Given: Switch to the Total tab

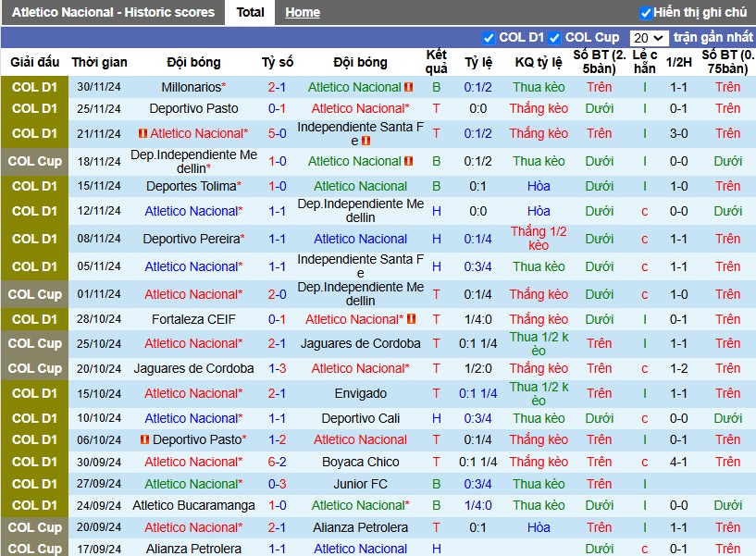Looking at the screenshot, I should pos(250,12).
